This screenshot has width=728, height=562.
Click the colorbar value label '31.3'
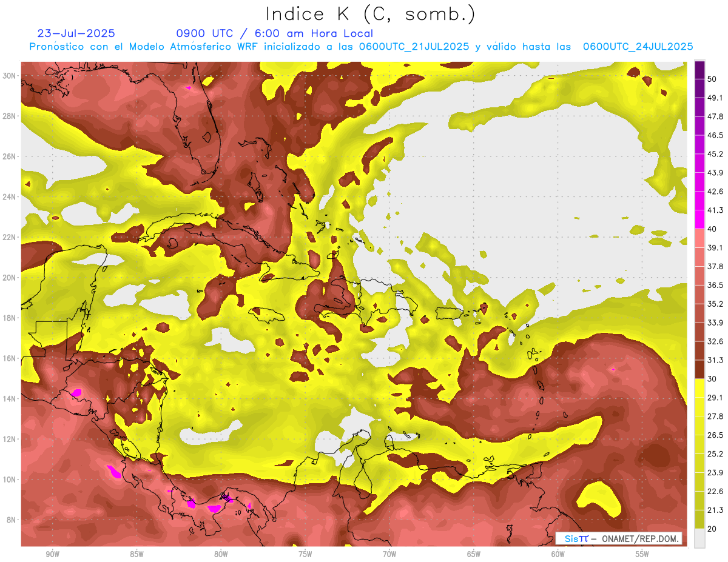point(715,360)
